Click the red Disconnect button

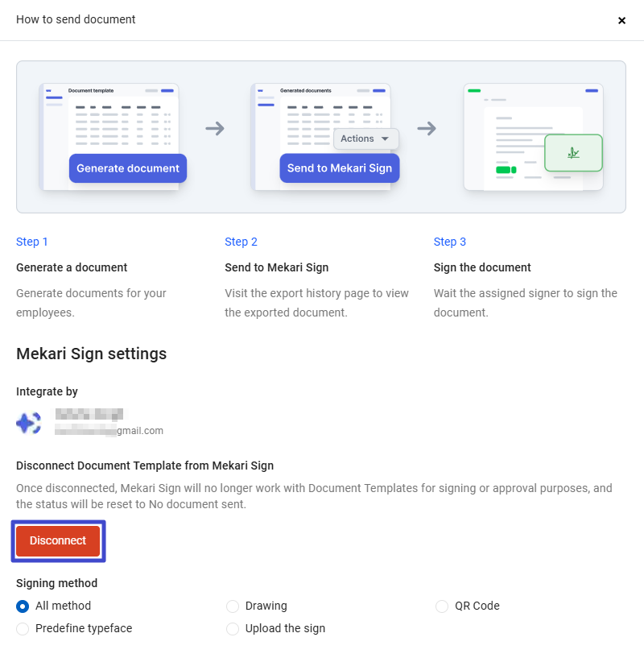click(58, 541)
